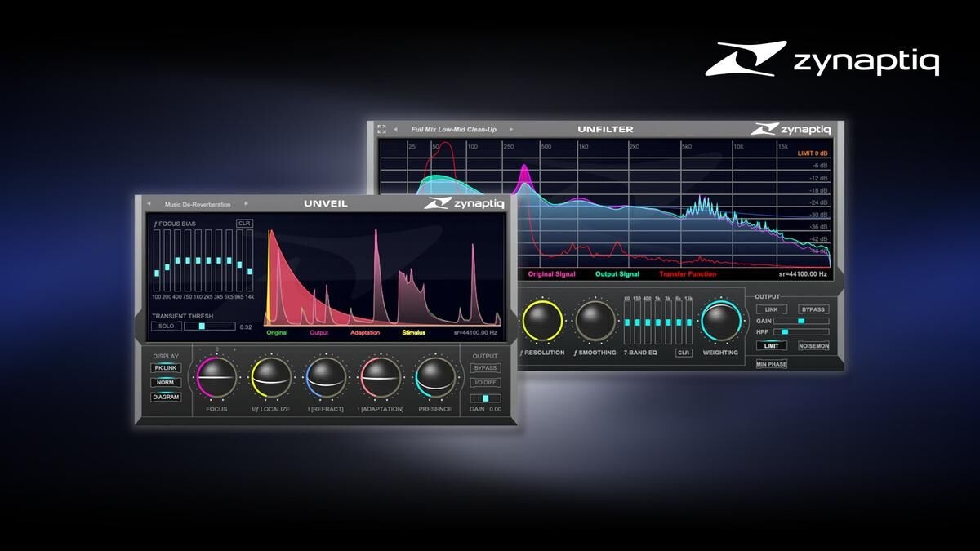Toggle the LIMIT button in Unfilter
This screenshot has height=551, width=980.
click(x=771, y=346)
